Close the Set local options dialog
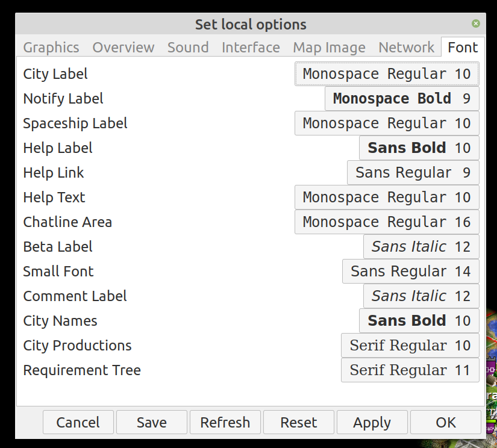The image size is (497, 448). coord(475,24)
